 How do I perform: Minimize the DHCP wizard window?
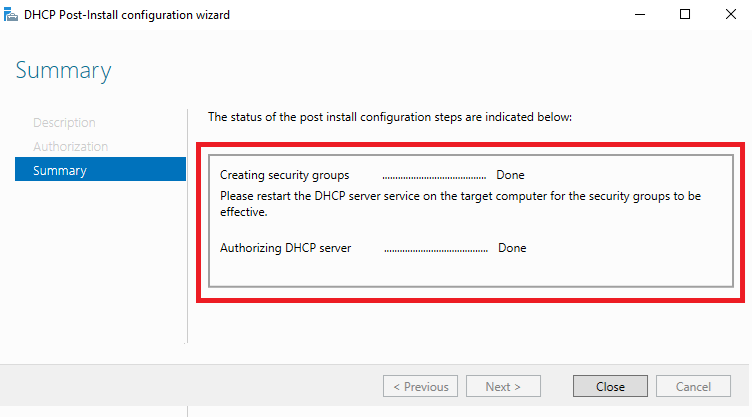(x=639, y=14)
